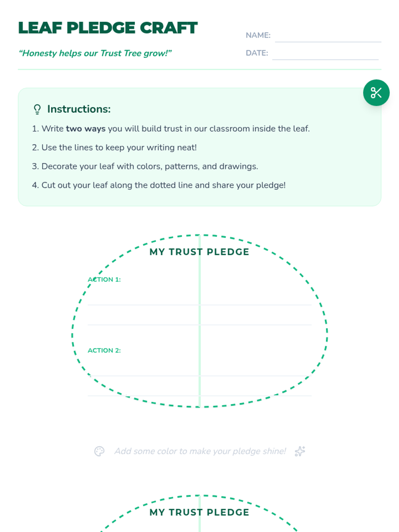Click the second leaf's My Trust Pledge heading
This screenshot has width=399, height=532.
tap(199, 512)
